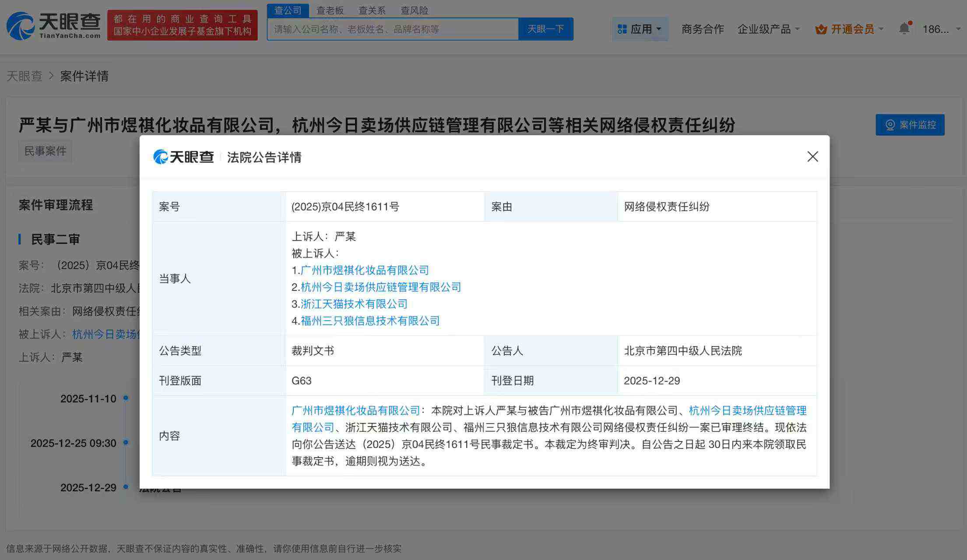This screenshot has height=560, width=967.
Task: Click the 案件监控 monitoring icon
Action: tap(910, 125)
